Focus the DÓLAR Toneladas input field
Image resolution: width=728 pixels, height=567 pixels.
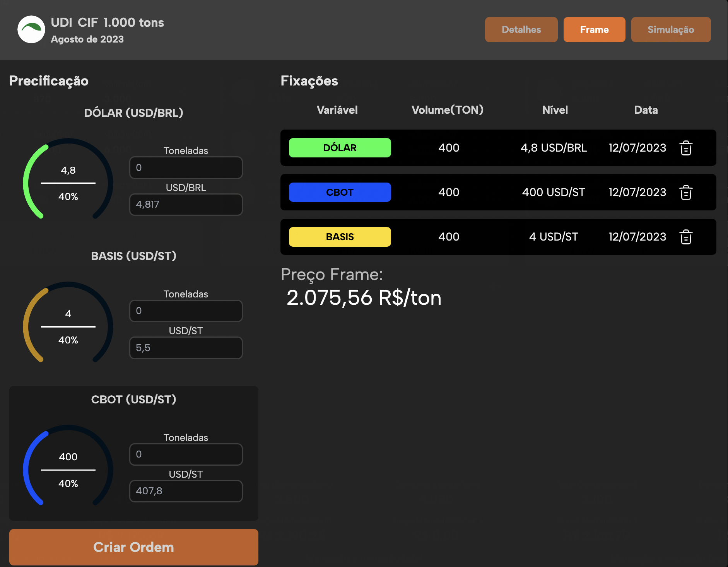(186, 167)
